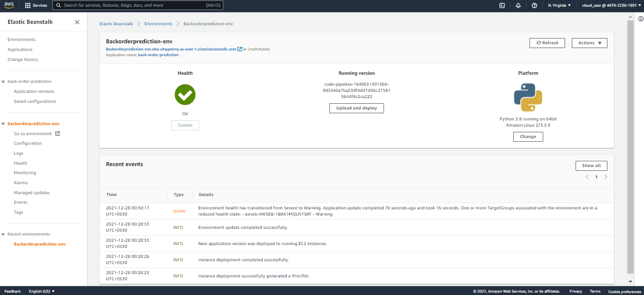Click 'Environment update completed successfully.' event

(x=243, y=227)
